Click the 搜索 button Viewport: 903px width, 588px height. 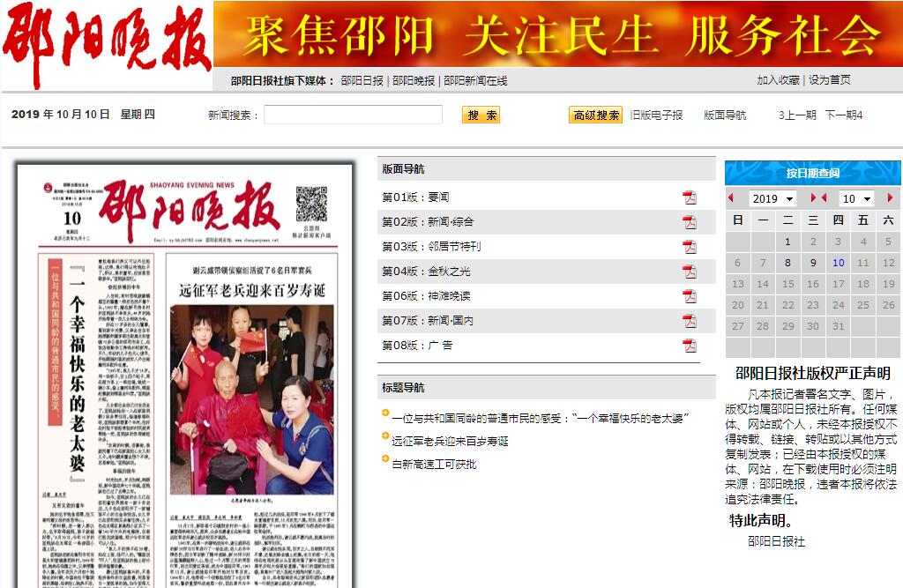tap(481, 115)
